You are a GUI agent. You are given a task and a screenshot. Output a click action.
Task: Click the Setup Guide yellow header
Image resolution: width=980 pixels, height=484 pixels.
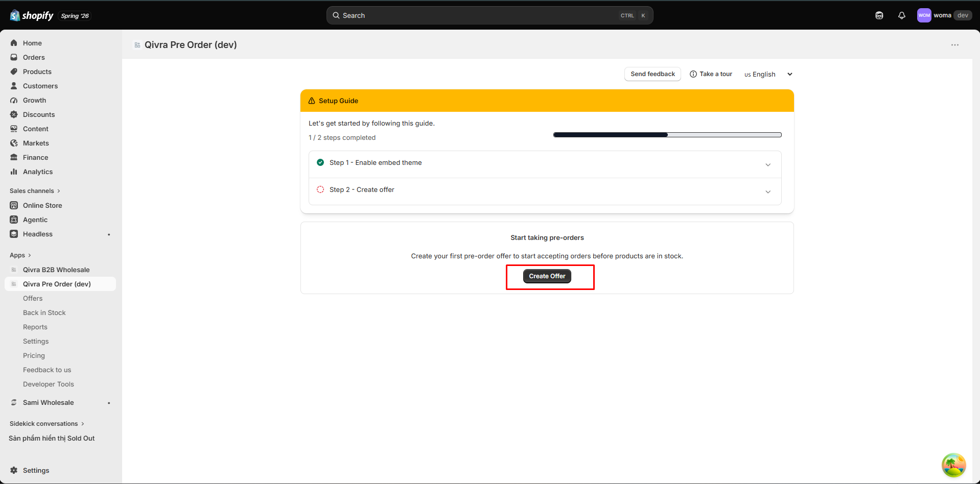(x=547, y=101)
